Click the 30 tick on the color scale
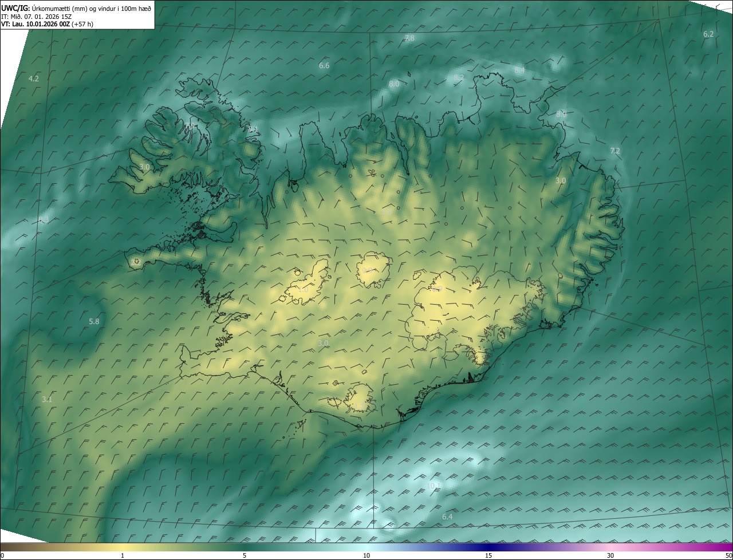 [610, 556]
